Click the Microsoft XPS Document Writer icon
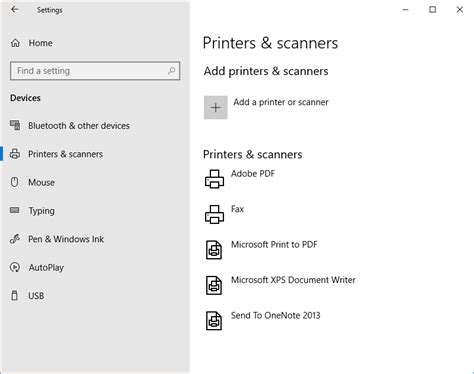The width and height of the screenshot is (474, 374). coord(214,285)
